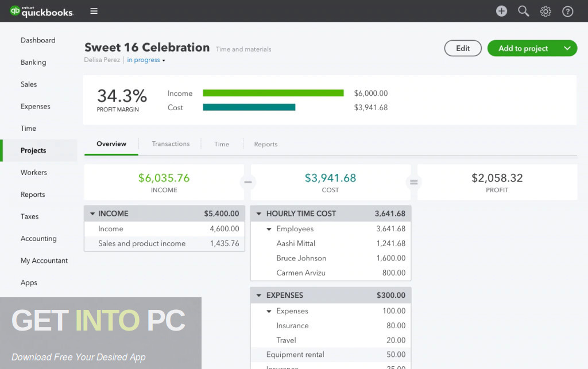This screenshot has height=369, width=588.
Task: Collapse the INCOME breakdown section
Action: click(93, 213)
